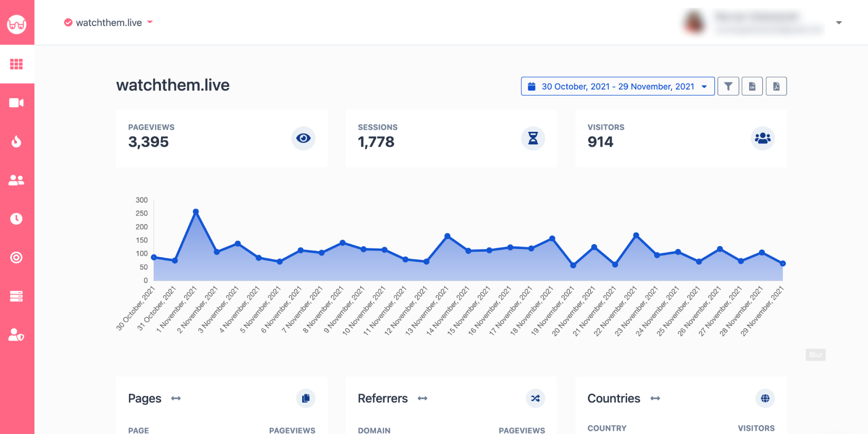The width and height of the screenshot is (868, 434).
Task: Click the PAGEVIEWS column header in Pages panel
Action: [292, 430]
